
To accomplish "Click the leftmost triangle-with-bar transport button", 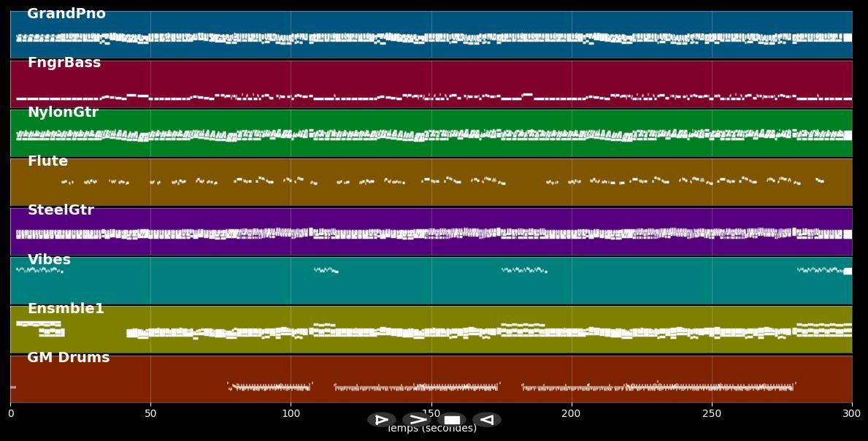I will click(x=381, y=420).
